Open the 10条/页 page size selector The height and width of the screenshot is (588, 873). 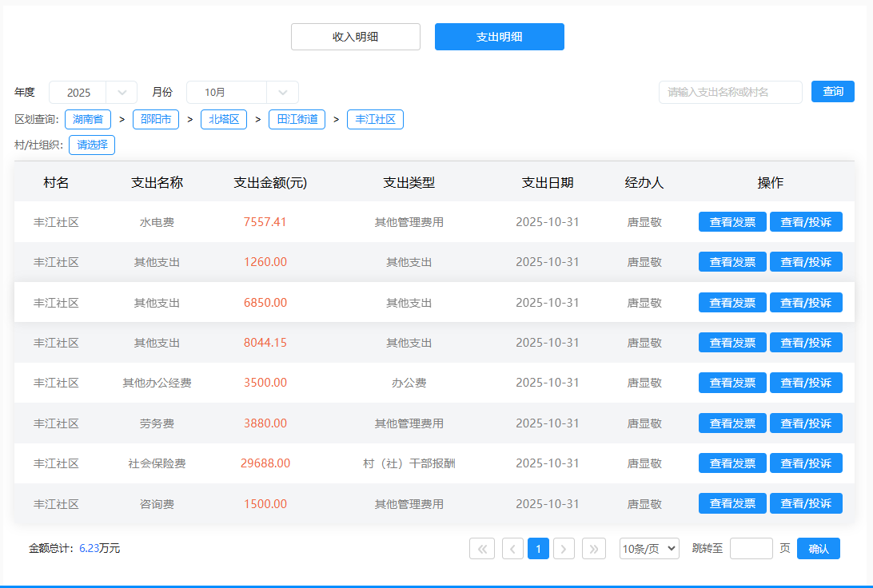649,549
